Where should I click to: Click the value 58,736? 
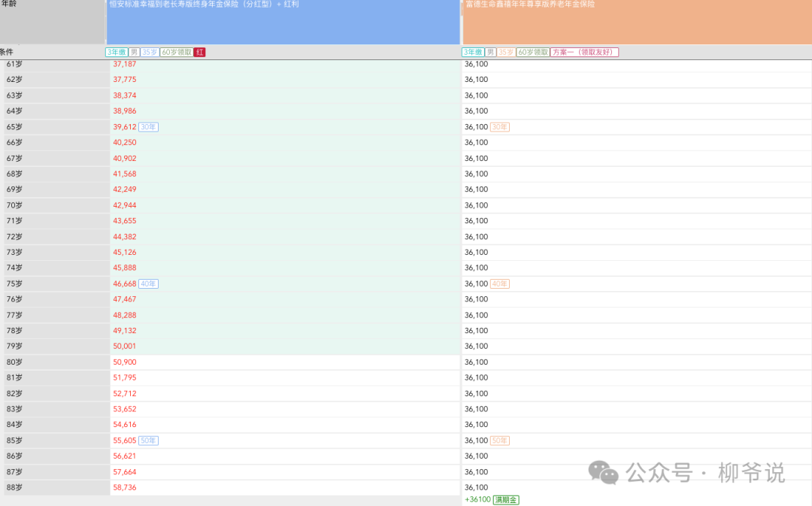[125, 487]
